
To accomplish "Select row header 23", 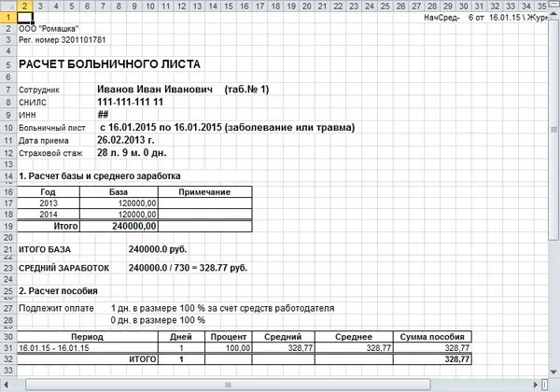I will [8, 268].
